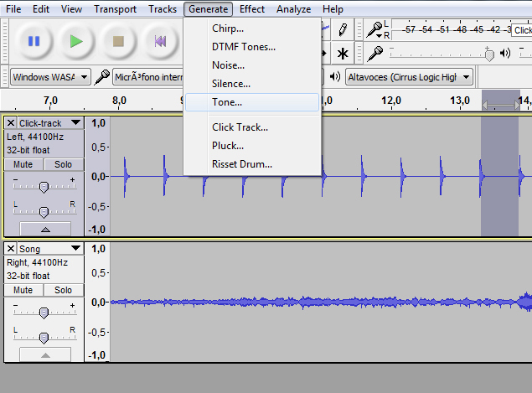Collapse the Click-track track with triangle button
Image resolution: width=532 pixels, height=393 pixels.
pos(45,229)
